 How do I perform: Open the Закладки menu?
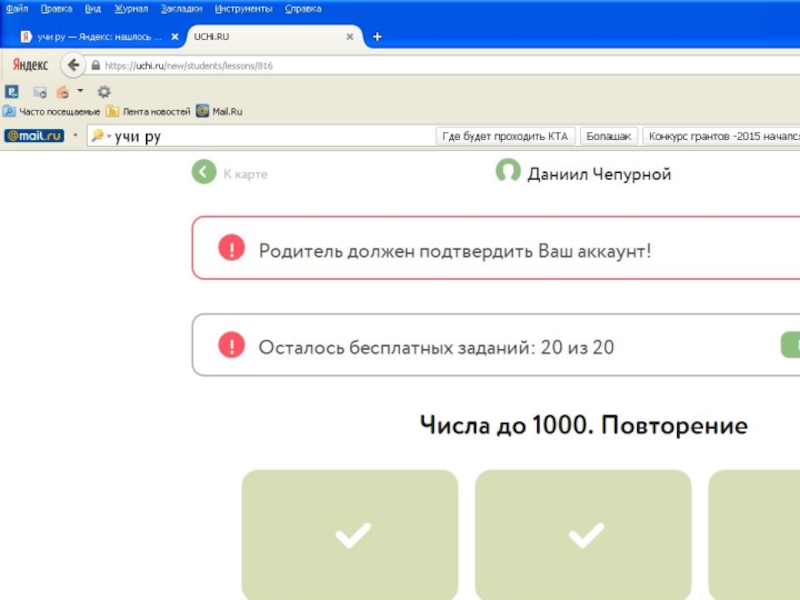[181, 9]
